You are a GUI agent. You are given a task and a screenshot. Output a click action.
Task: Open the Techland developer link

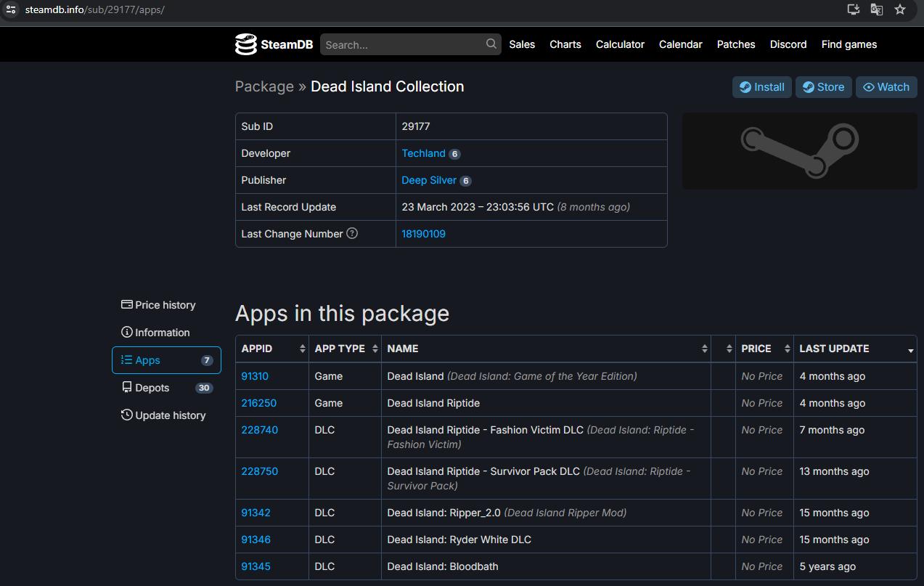(x=423, y=153)
